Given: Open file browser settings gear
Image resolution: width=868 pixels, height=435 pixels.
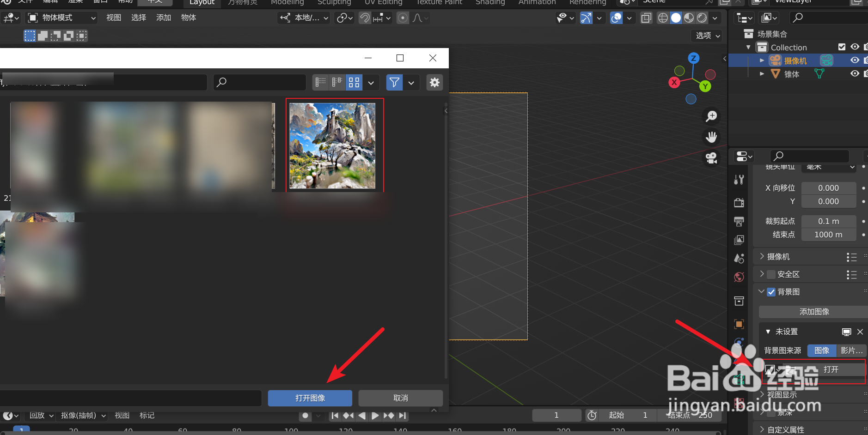Looking at the screenshot, I should (434, 82).
